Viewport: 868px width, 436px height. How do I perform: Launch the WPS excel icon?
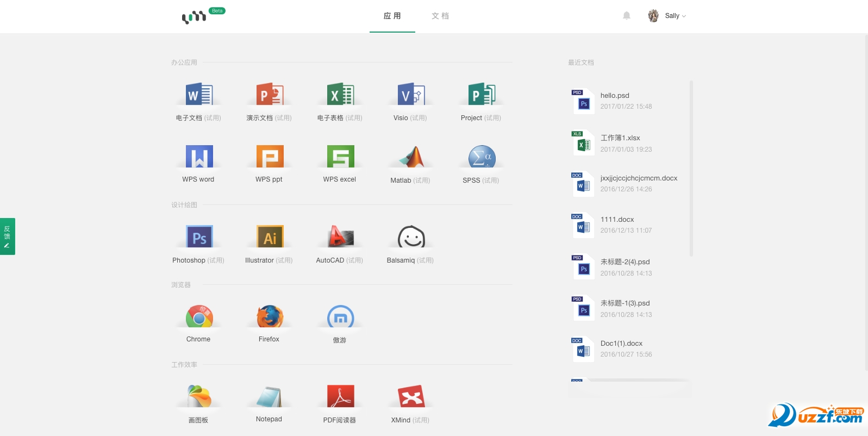coord(340,157)
